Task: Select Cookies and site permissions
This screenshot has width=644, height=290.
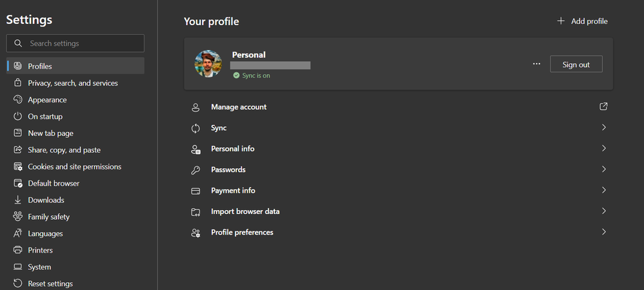Action: [74, 167]
